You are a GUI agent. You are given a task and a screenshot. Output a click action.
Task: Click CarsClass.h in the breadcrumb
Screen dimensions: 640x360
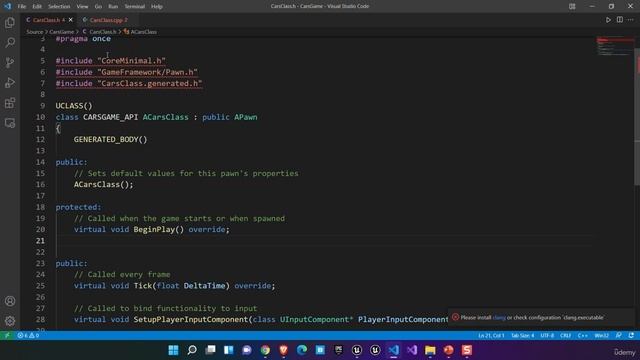[x=102, y=31]
